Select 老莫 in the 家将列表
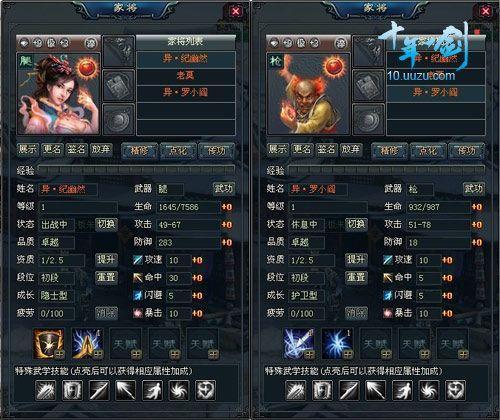The width and height of the screenshot is (500, 420). click(186, 75)
